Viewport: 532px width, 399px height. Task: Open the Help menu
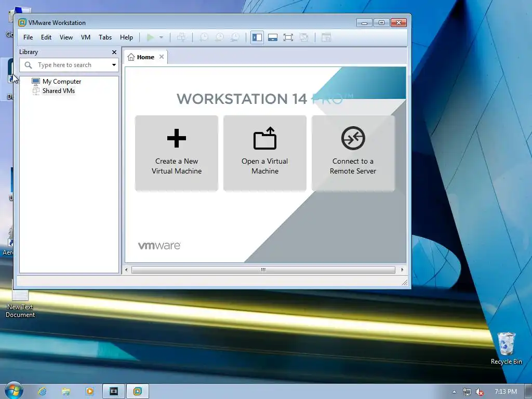[126, 37]
